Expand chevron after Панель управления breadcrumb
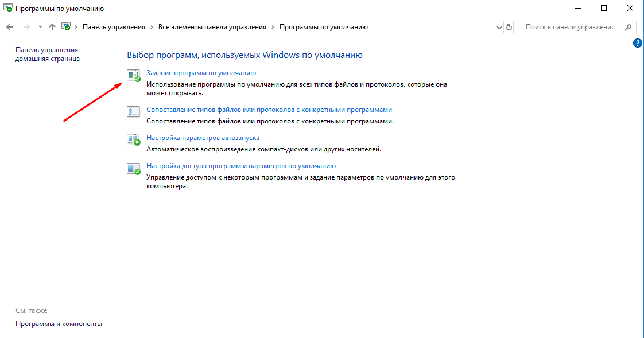 152,27
